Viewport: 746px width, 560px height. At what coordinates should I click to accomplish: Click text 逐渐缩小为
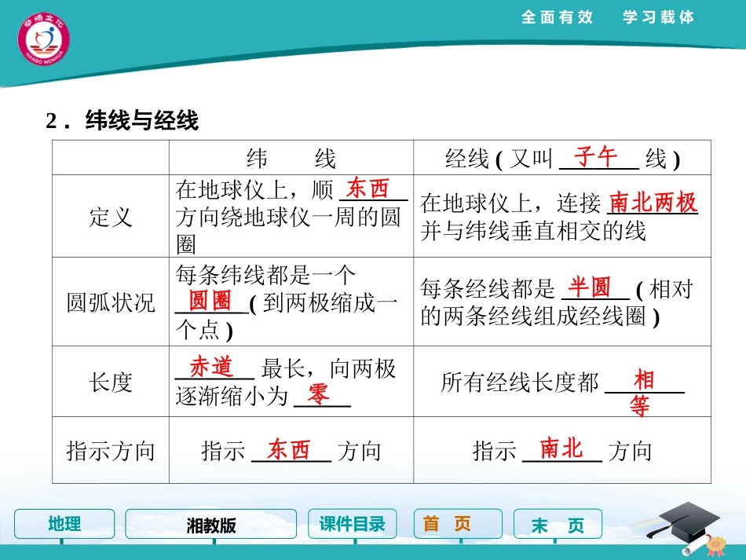tap(232, 396)
